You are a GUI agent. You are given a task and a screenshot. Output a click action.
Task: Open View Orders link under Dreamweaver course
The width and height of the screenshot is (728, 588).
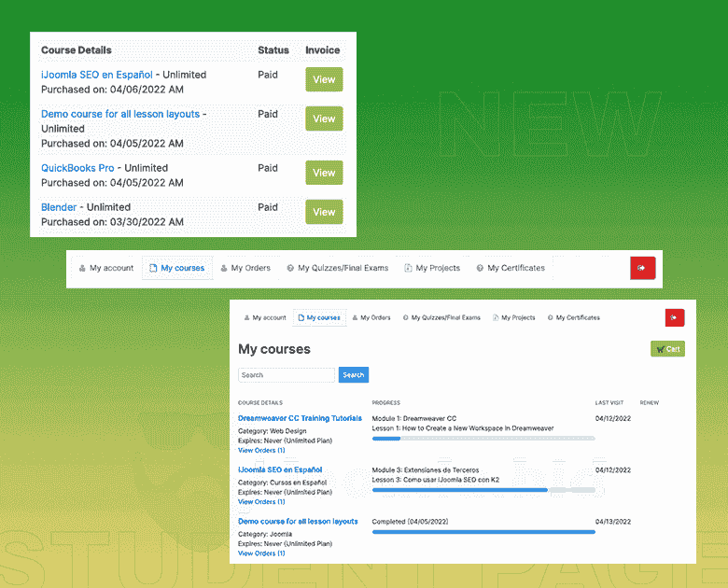point(261,450)
